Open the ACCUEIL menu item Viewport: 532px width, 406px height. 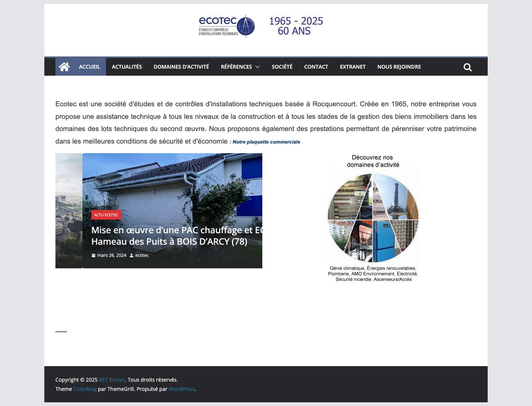(x=89, y=66)
